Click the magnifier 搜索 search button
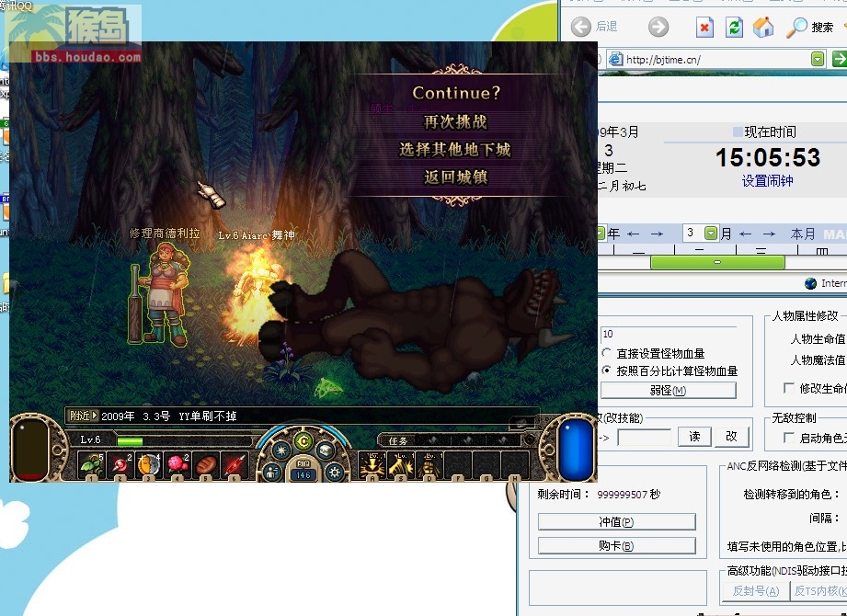 click(809, 27)
